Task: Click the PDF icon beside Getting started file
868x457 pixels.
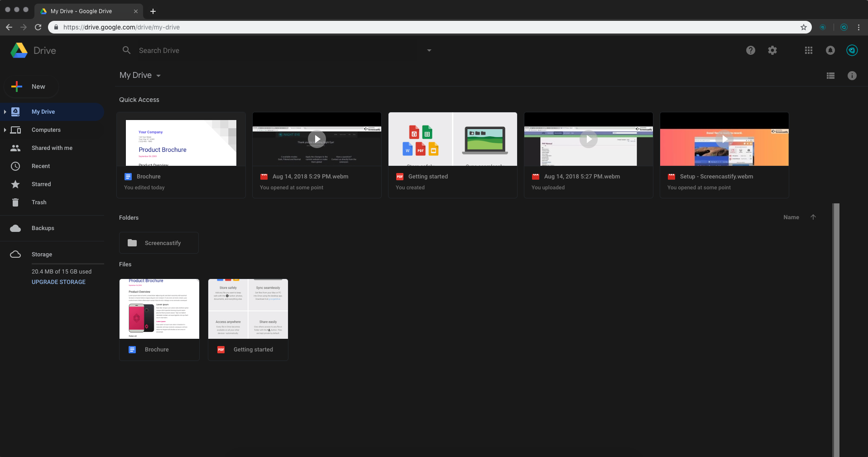Action: click(221, 350)
